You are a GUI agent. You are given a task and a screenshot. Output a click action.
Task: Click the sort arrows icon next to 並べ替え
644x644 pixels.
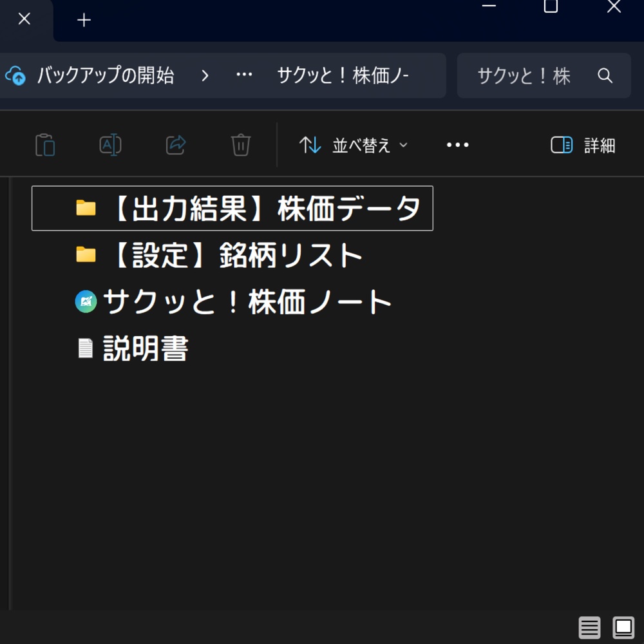[310, 145]
